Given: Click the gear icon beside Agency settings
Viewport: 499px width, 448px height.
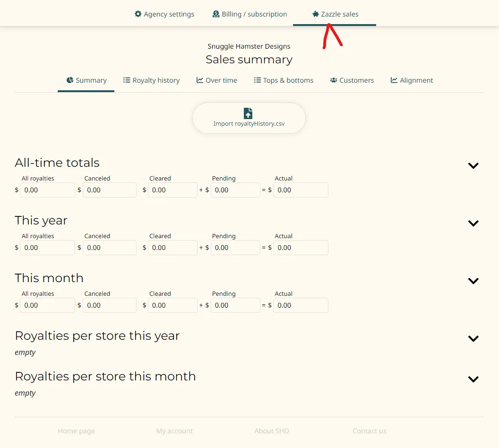Looking at the screenshot, I should point(138,14).
